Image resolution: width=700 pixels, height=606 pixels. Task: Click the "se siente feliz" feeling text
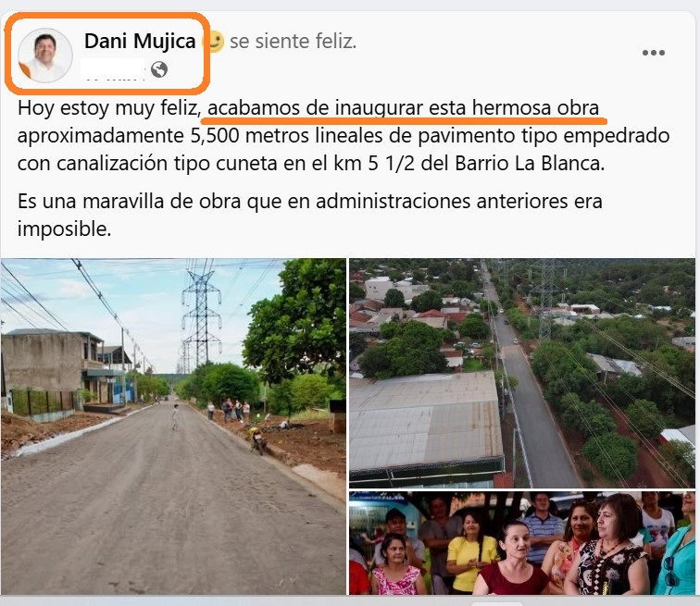pos(293,41)
